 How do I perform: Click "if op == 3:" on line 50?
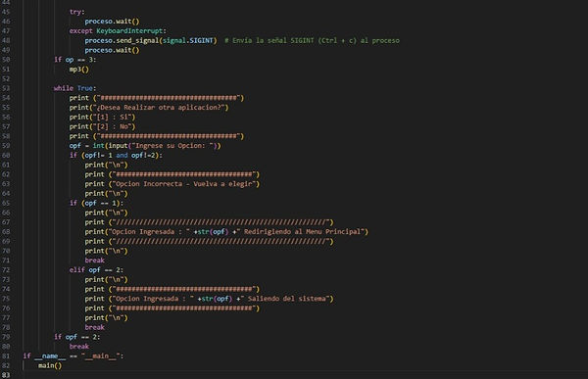tap(75, 60)
